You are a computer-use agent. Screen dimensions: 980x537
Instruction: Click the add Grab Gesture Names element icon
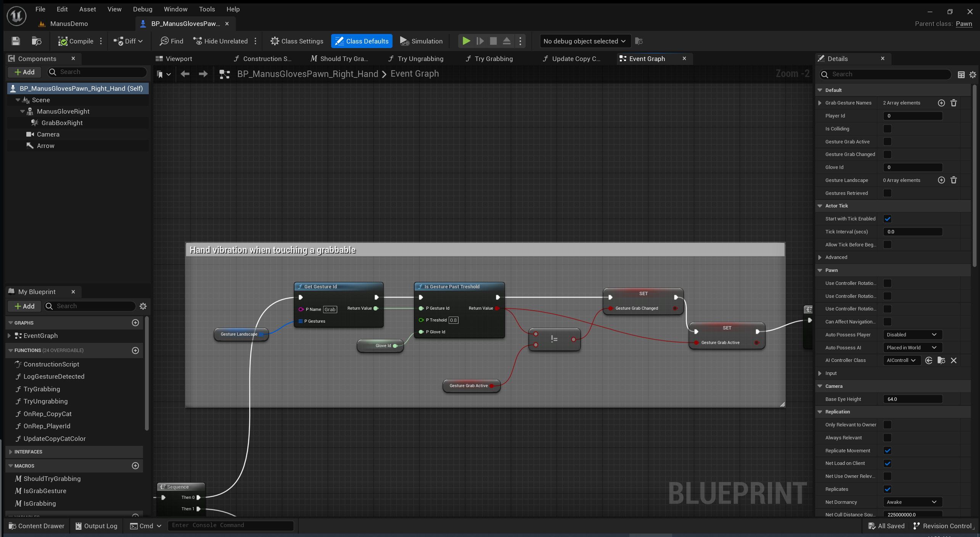[941, 103]
